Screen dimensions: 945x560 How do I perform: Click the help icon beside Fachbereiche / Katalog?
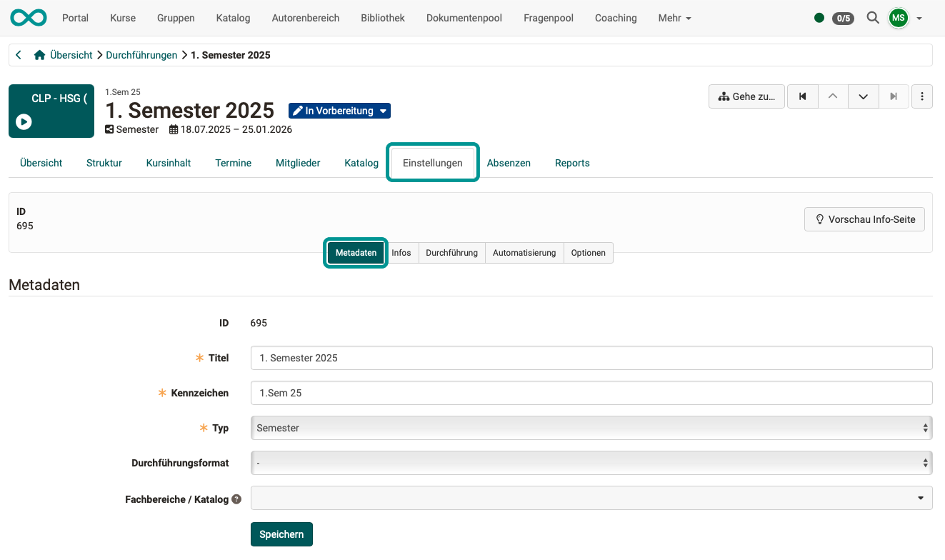(236, 499)
